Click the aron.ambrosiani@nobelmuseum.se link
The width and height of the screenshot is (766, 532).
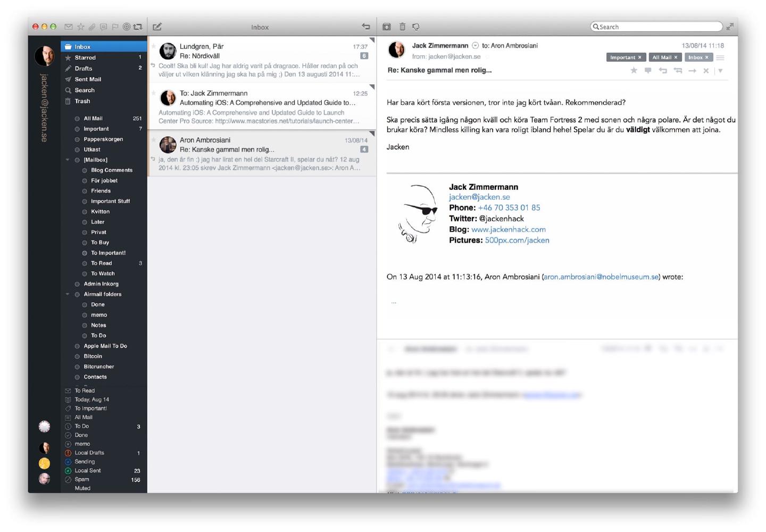tap(601, 277)
